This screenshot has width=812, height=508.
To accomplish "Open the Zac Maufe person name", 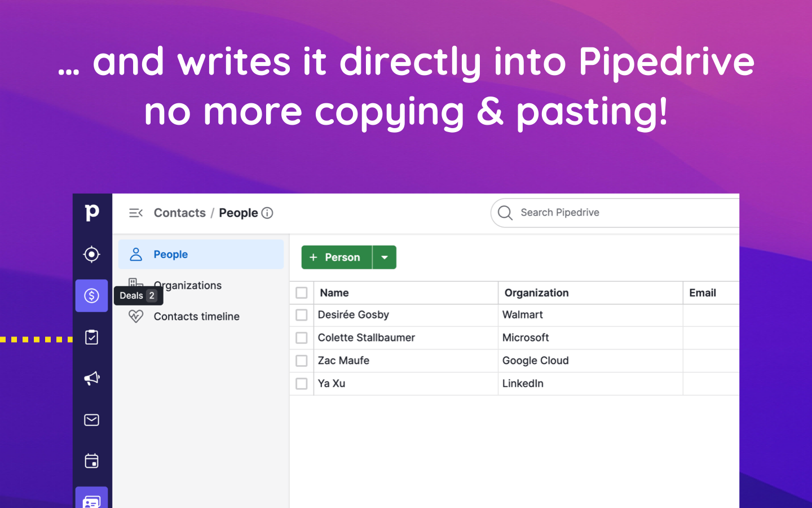I will click(343, 361).
